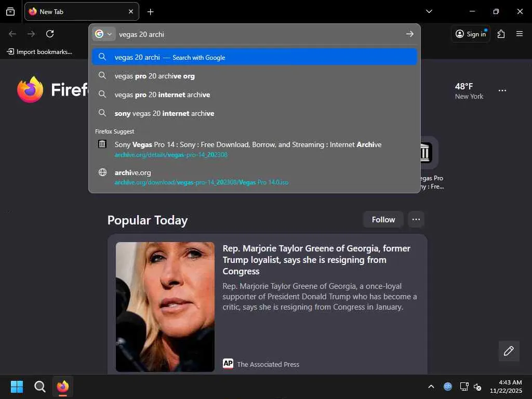The image size is (532, 399).
Task: Open Windows taskbar search
Action: (39, 387)
